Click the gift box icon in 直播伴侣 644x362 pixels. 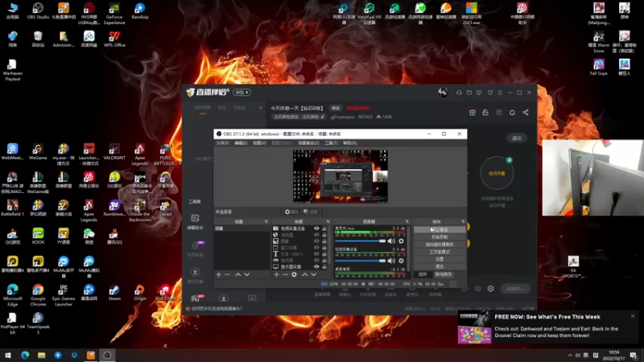pyautogui.click(x=473, y=113)
